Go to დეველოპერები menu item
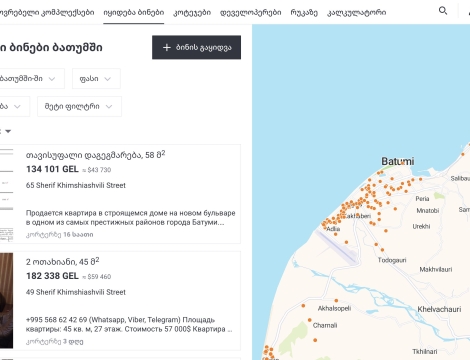 251,13
